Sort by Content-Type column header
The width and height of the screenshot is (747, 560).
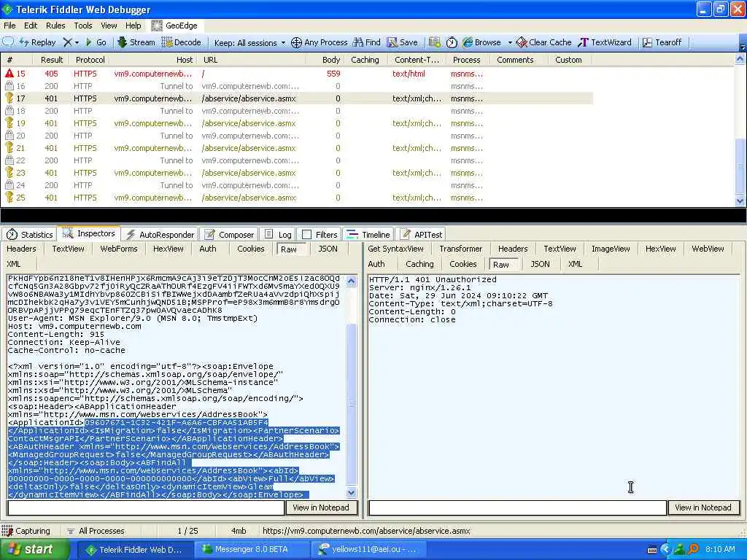pyautogui.click(x=417, y=60)
